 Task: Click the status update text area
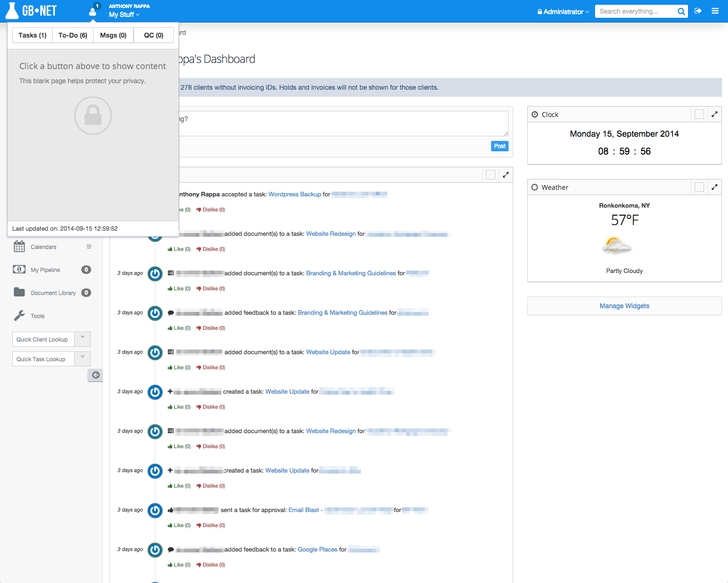coord(343,124)
